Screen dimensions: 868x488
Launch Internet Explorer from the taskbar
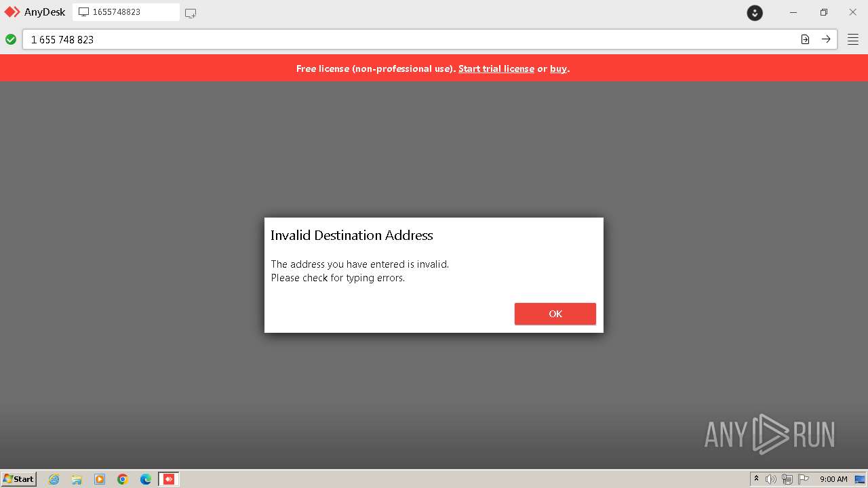click(54, 479)
